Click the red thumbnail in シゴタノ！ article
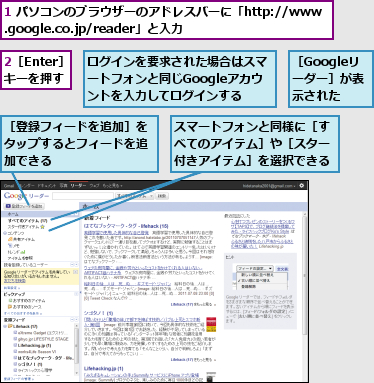Image resolution: width=374 pixels, height=383 pixels. [x=211, y=324]
